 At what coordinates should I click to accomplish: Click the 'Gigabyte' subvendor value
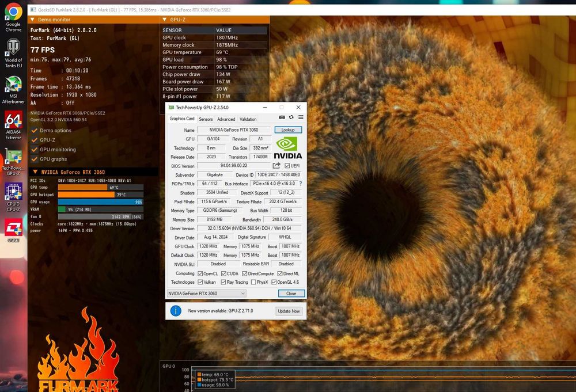click(x=214, y=175)
